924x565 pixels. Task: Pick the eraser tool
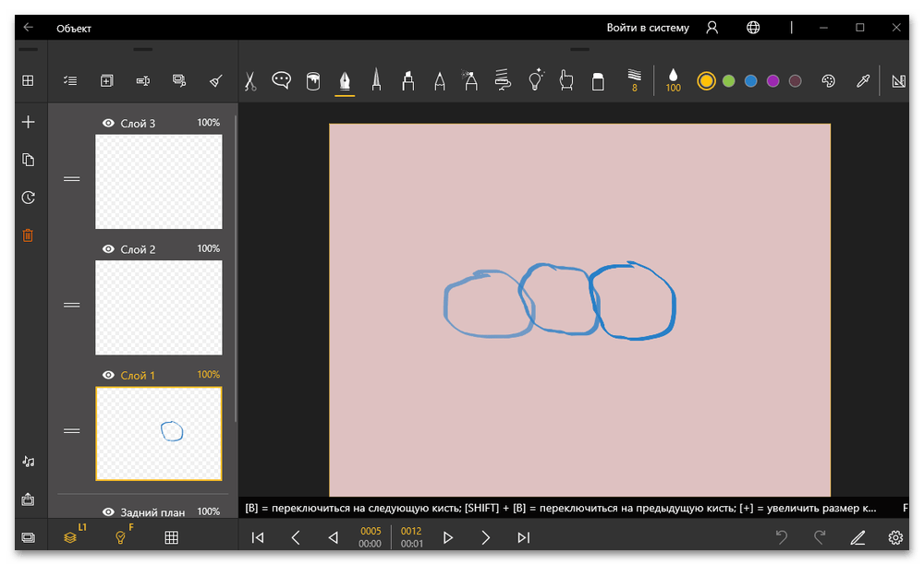pos(597,81)
